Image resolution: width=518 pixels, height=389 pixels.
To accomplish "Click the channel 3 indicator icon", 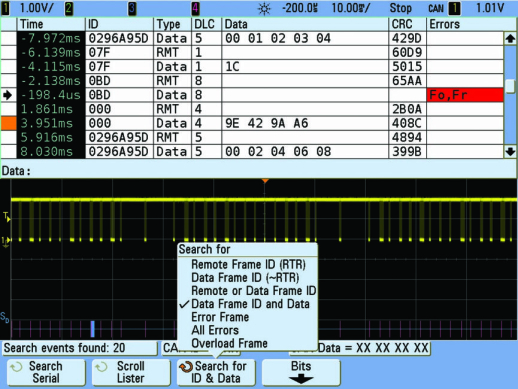I will (132, 9).
